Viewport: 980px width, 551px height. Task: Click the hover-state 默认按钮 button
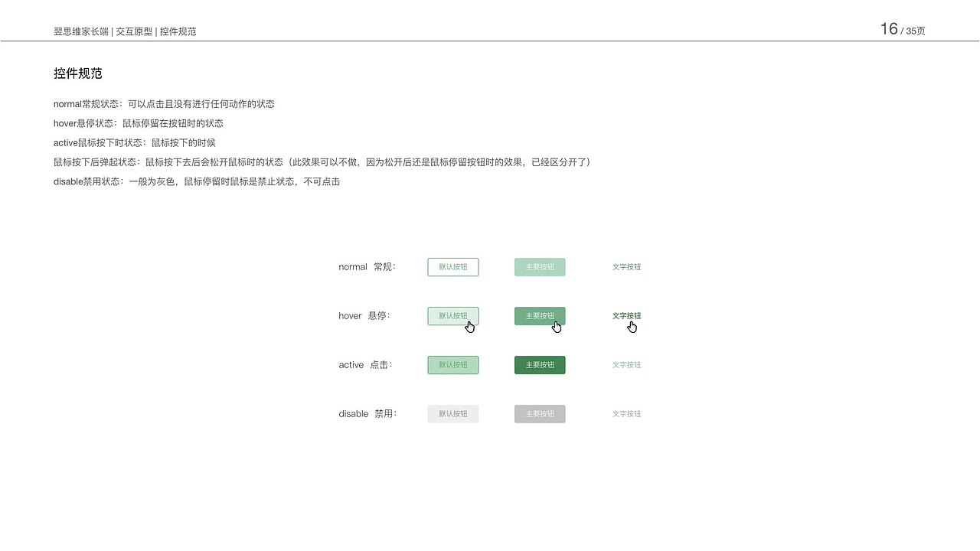click(x=453, y=316)
